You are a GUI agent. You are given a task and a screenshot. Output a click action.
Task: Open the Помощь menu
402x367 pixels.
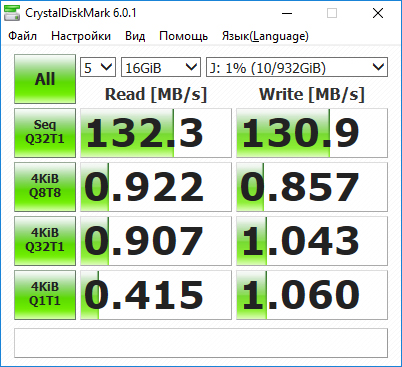183,36
